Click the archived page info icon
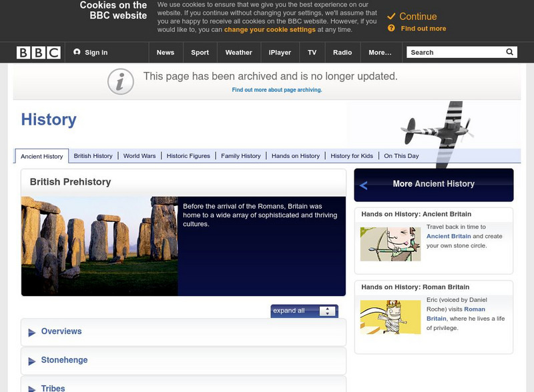 click(121, 81)
